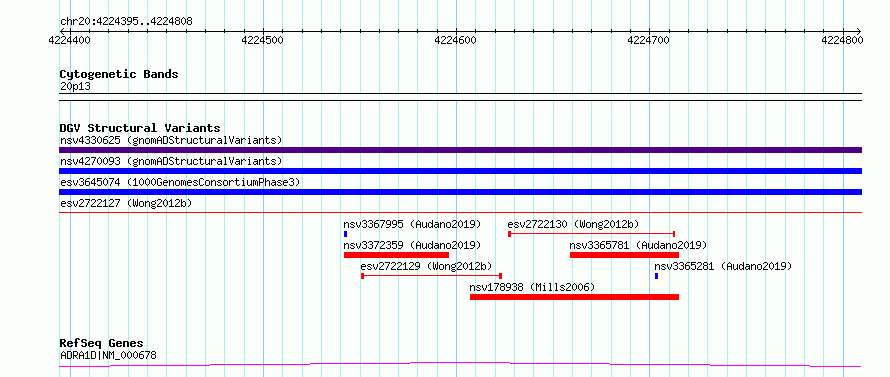Click the DGV Structural Variants track heading

click(x=140, y=128)
